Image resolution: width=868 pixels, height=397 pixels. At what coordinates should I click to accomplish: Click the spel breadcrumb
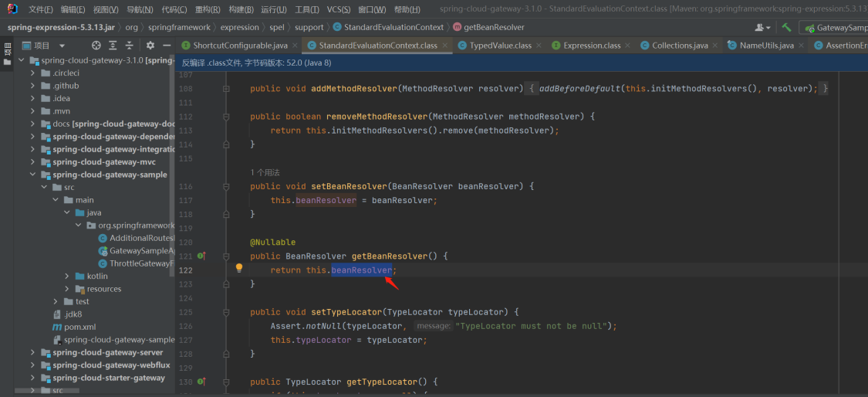277,27
